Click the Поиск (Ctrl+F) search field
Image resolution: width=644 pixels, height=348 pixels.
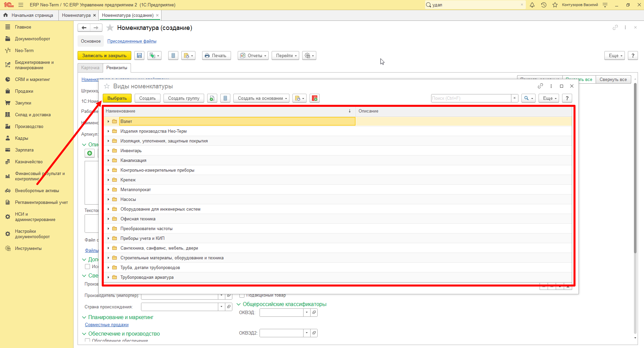coord(471,98)
